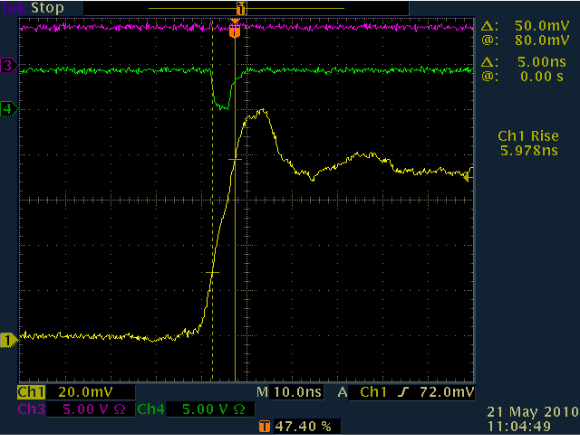Select the Ch4 label in bottom readout
The image size is (580, 435).
point(151,409)
